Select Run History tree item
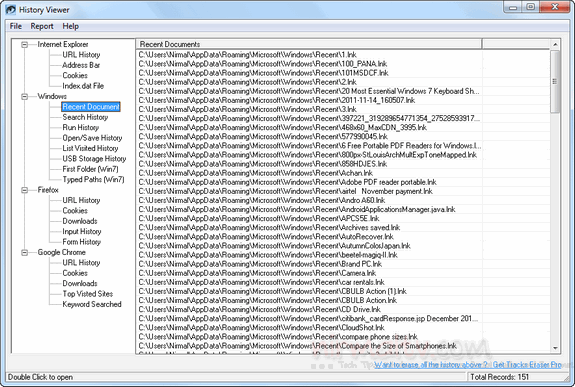 (81, 127)
